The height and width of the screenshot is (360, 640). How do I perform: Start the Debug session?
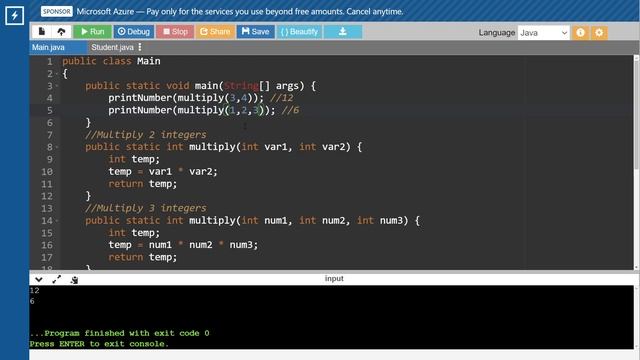[134, 31]
